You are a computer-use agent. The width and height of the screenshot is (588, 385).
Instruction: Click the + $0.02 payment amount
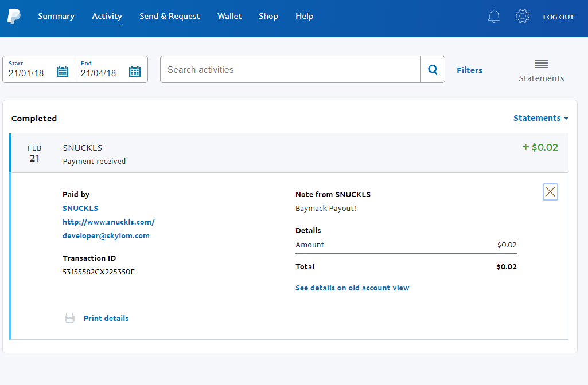(x=540, y=147)
